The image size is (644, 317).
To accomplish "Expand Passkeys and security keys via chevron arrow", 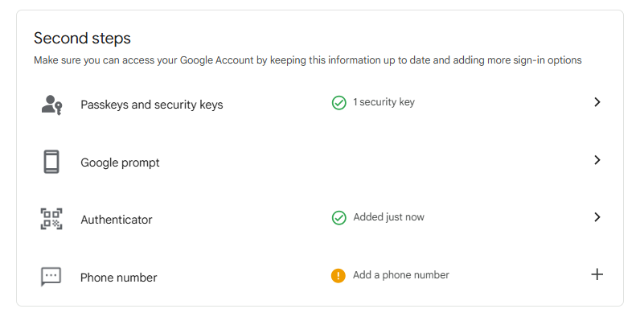I will point(597,102).
